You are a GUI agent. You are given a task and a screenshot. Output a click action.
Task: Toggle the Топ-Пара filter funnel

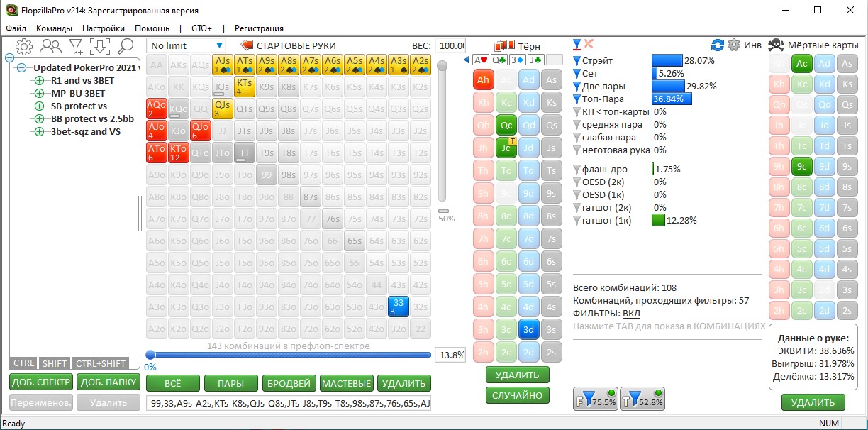click(577, 99)
